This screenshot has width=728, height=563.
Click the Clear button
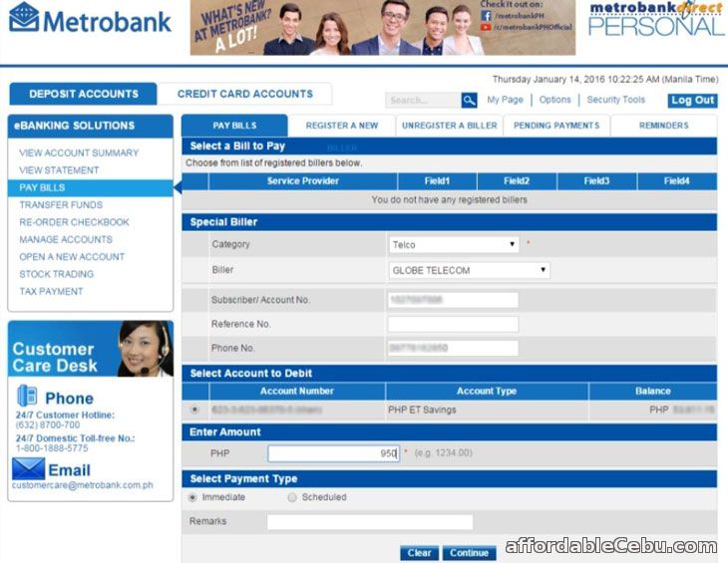coord(419,553)
